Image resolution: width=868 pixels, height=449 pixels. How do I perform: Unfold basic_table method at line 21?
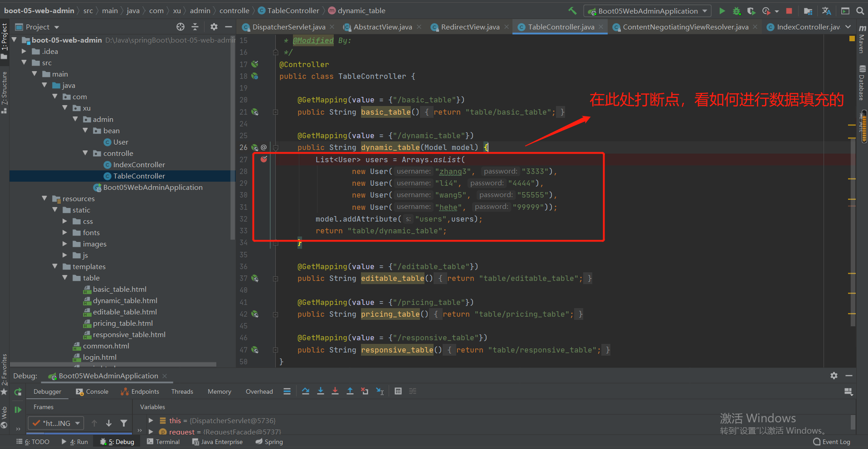tap(275, 112)
